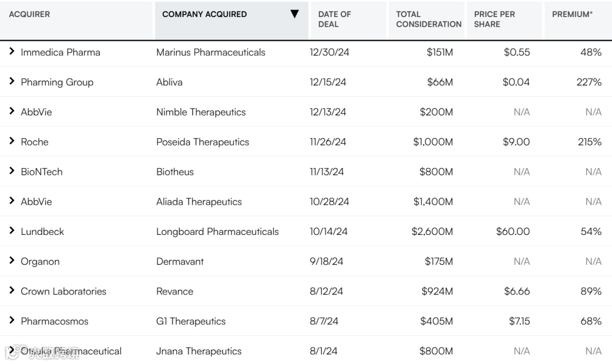Sort table by Date of Deal
The height and width of the screenshot is (364, 612).
pos(334,19)
